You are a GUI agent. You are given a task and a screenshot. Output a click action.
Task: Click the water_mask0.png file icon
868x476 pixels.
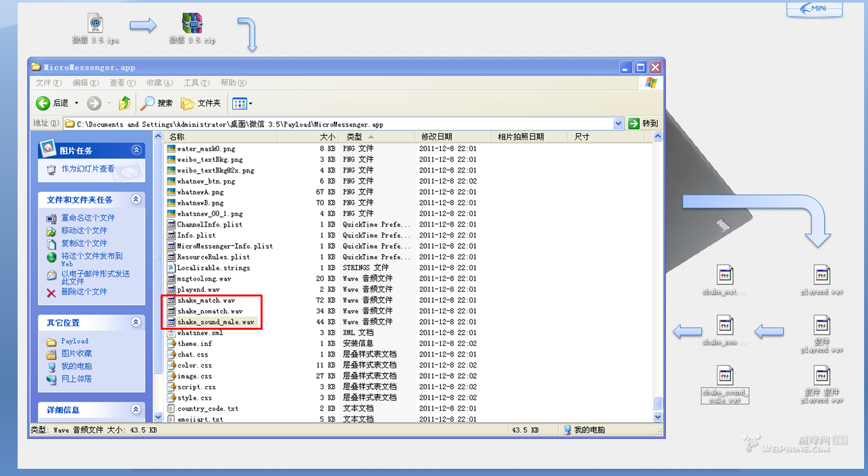pos(171,148)
